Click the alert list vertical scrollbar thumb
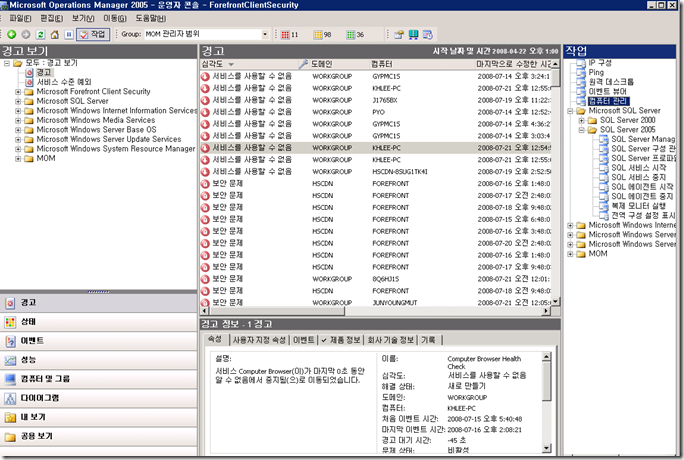 [x=555, y=78]
